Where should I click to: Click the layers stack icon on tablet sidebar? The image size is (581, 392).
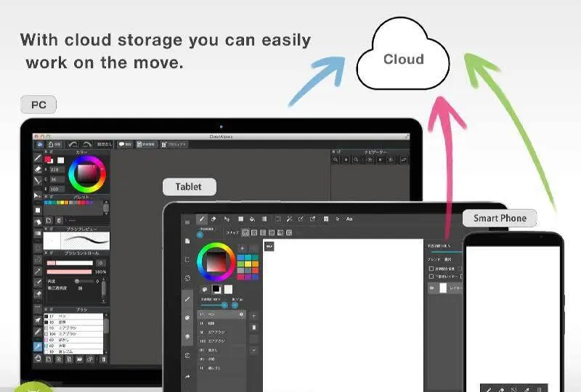tap(187, 336)
